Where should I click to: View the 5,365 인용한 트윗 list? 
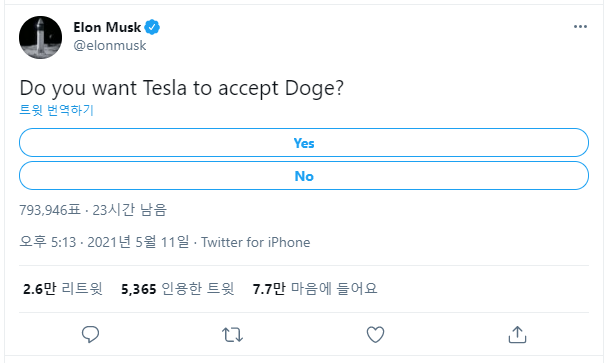178,289
